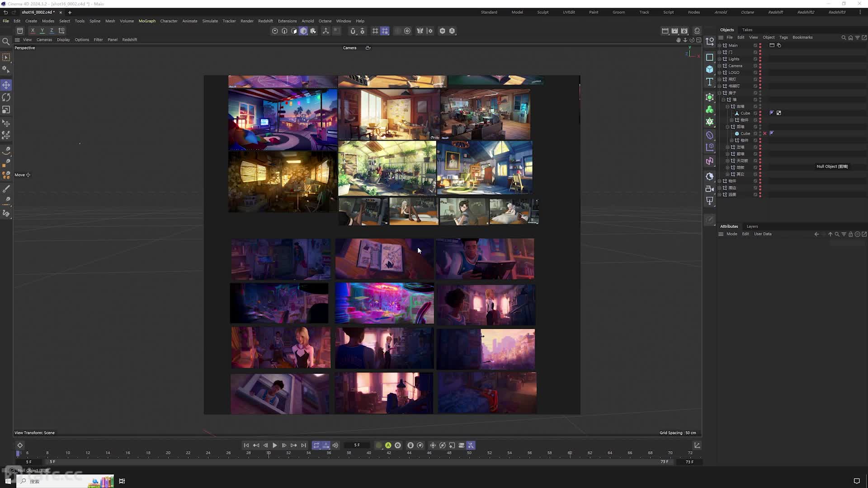
Task: Expand the 天花板 null in Objects tree
Action: click(727, 160)
